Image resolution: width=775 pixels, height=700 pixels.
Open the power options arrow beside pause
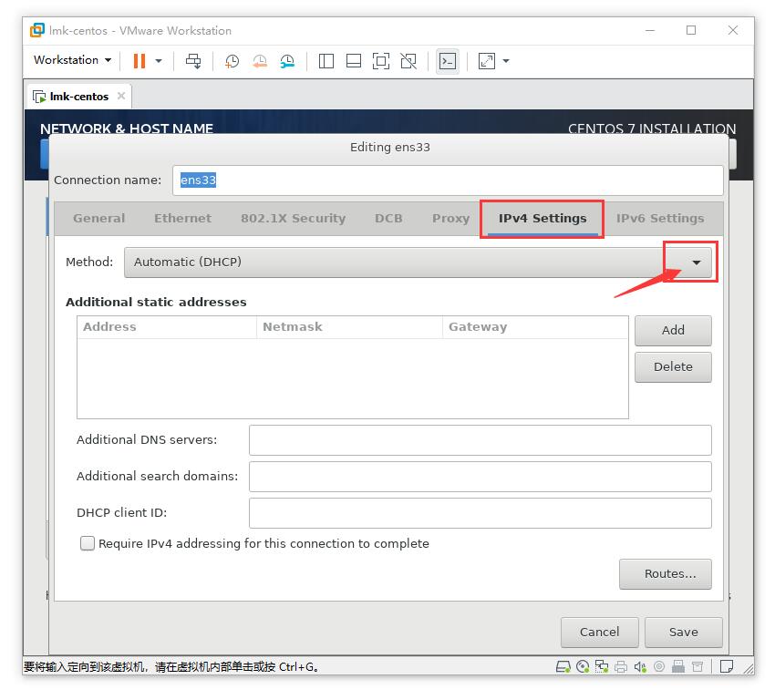pos(159,61)
